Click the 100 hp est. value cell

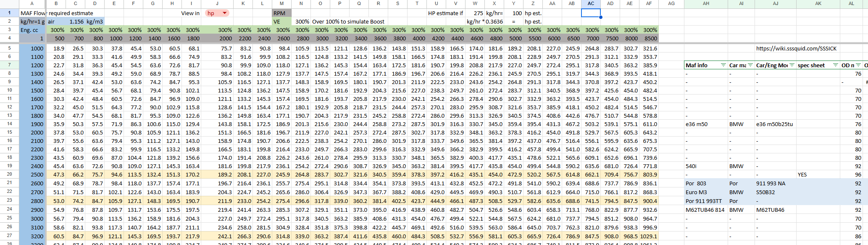tap(515, 13)
